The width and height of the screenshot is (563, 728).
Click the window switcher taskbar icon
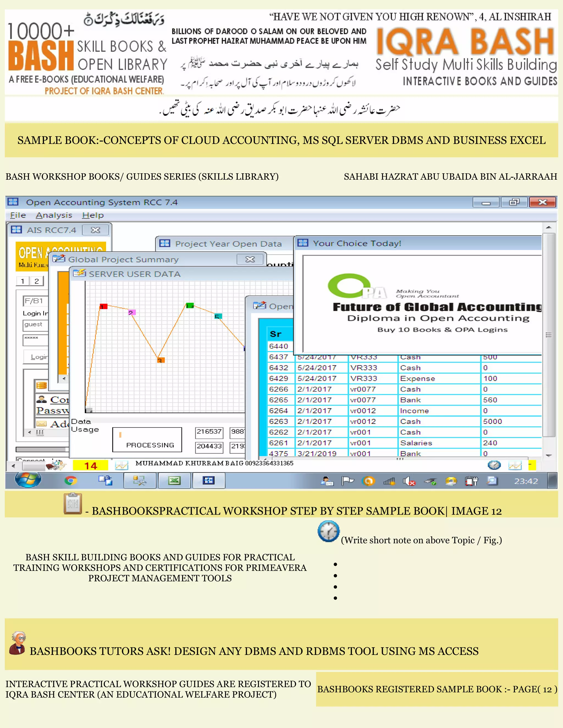coord(105,480)
